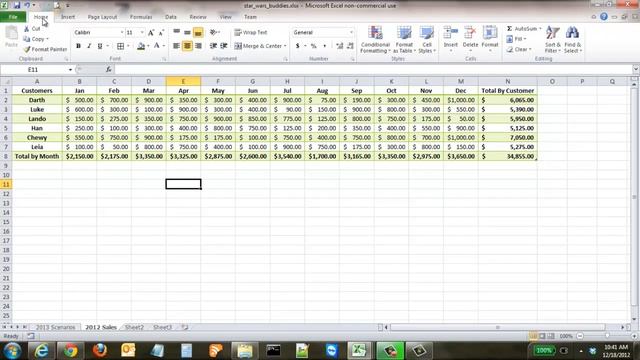The height and width of the screenshot is (360, 640).
Task: Click the Insert cells icon
Action: [x=451, y=33]
